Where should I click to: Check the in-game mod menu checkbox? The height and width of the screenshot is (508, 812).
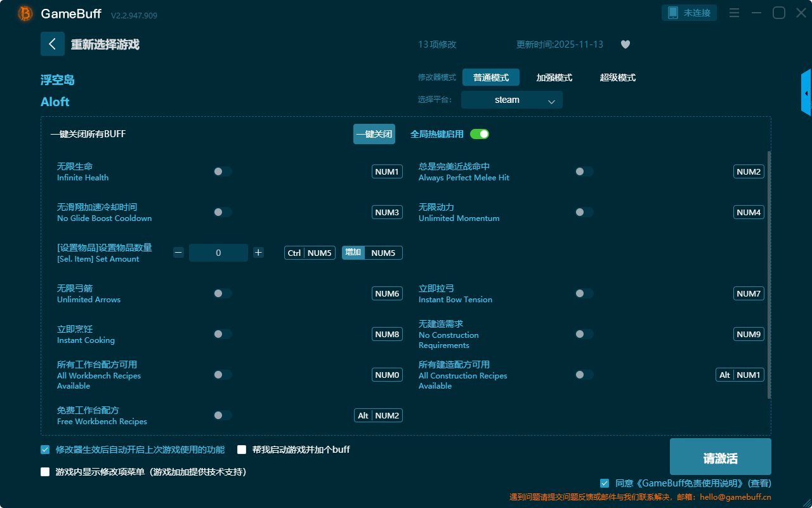(x=45, y=472)
